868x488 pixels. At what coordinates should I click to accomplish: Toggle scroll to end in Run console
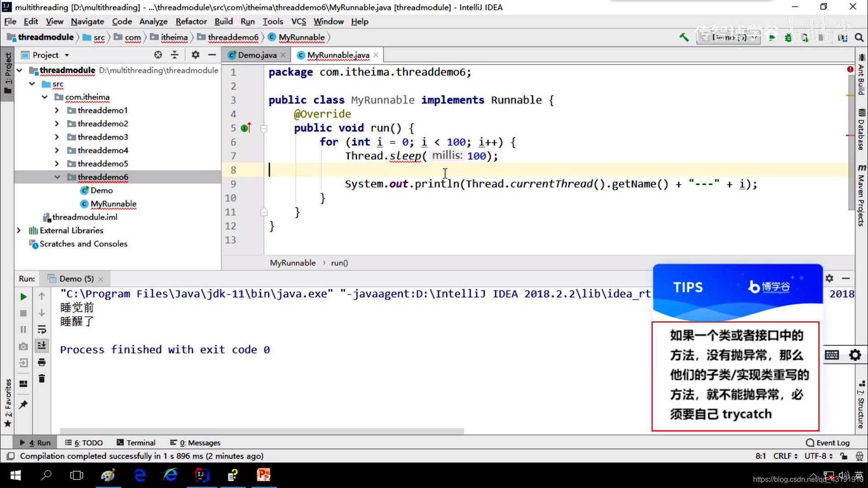point(42,346)
